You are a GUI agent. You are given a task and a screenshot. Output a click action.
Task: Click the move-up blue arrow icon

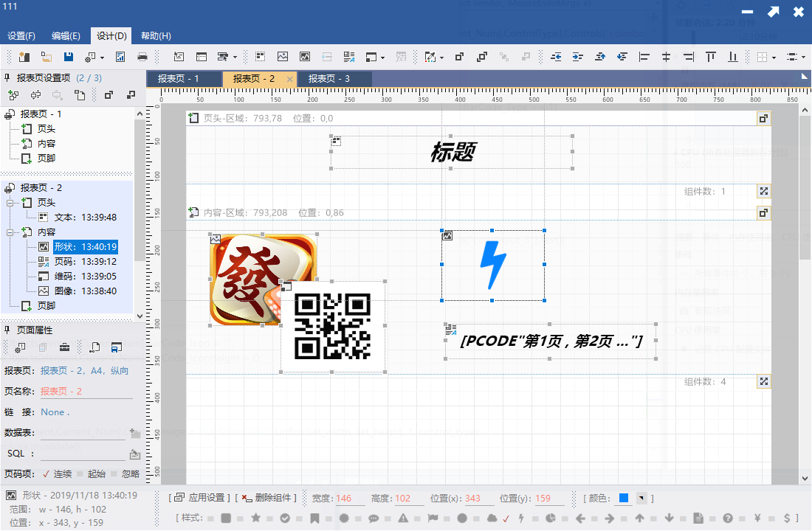[600, 57]
